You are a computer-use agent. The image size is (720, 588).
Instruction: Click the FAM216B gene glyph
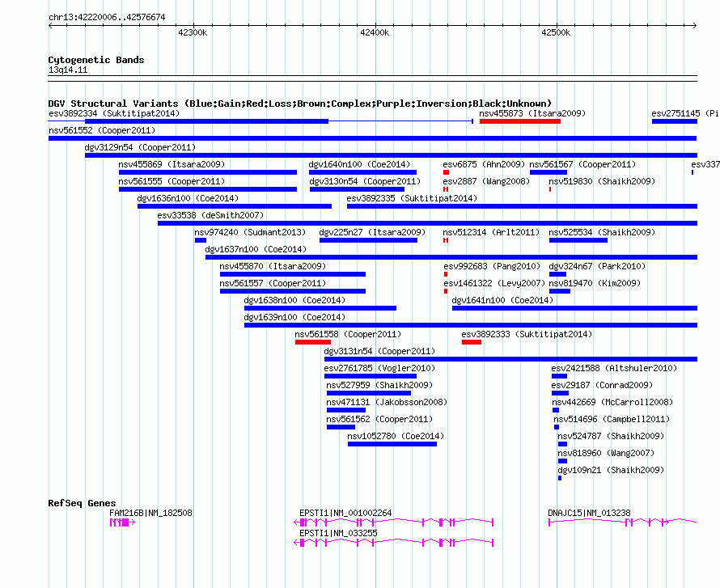click(x=122, y=522)
